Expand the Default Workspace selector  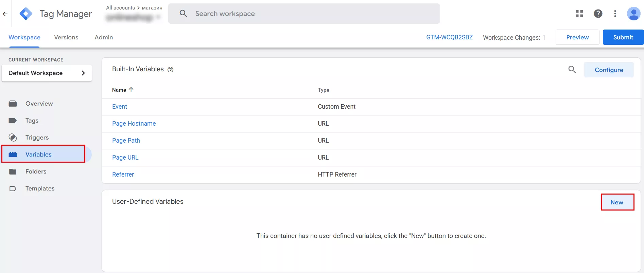47,73
